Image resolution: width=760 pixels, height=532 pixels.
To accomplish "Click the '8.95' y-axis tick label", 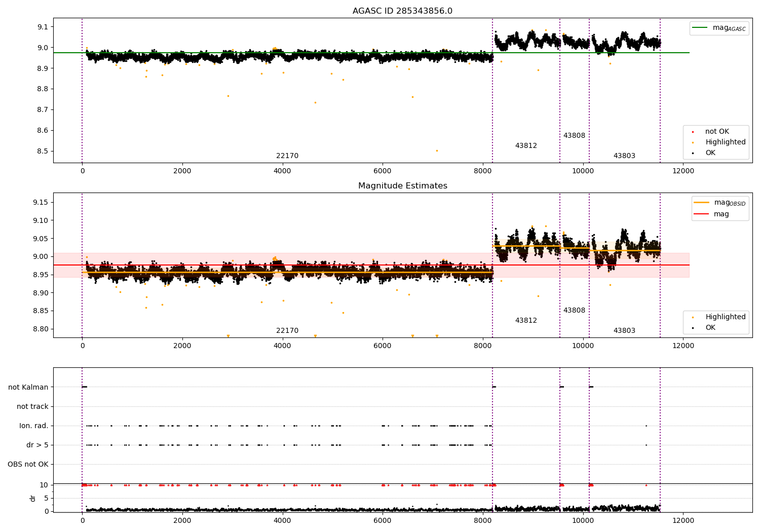I will coord(41,275).
